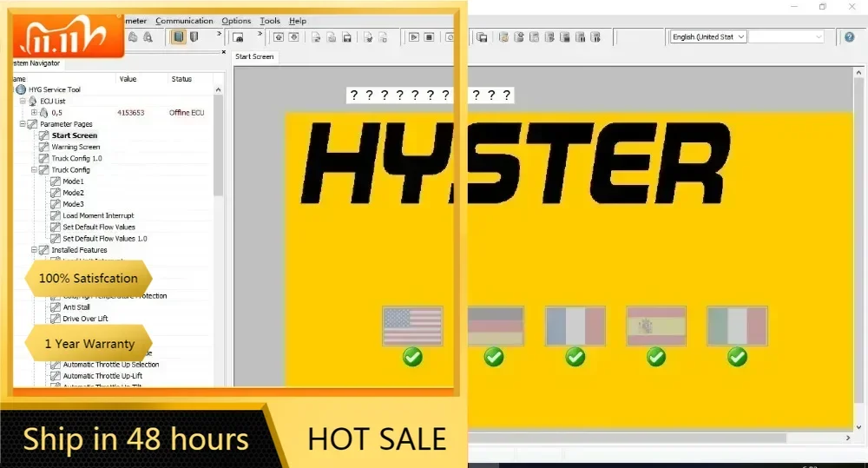
Task: Select Mode2 under Truck Config
Action: [x=73, y=193]
